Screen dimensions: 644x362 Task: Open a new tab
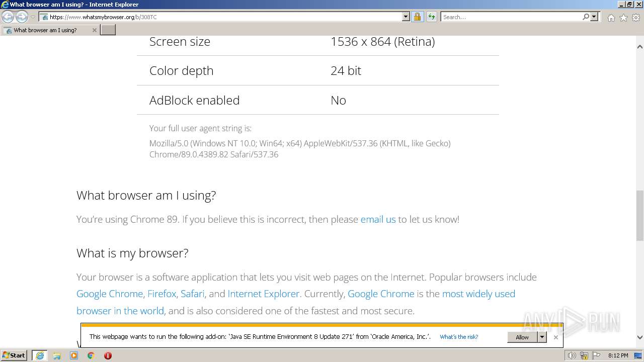tap(108, 30)
